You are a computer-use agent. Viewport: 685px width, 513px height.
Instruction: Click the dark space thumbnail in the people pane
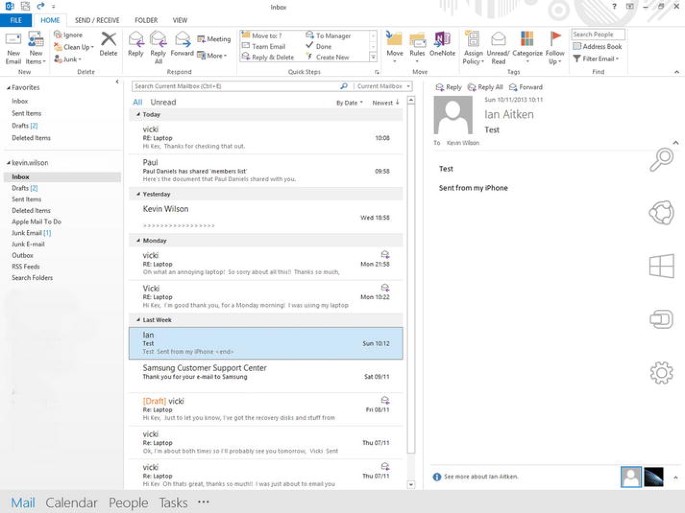click(654, 477)
